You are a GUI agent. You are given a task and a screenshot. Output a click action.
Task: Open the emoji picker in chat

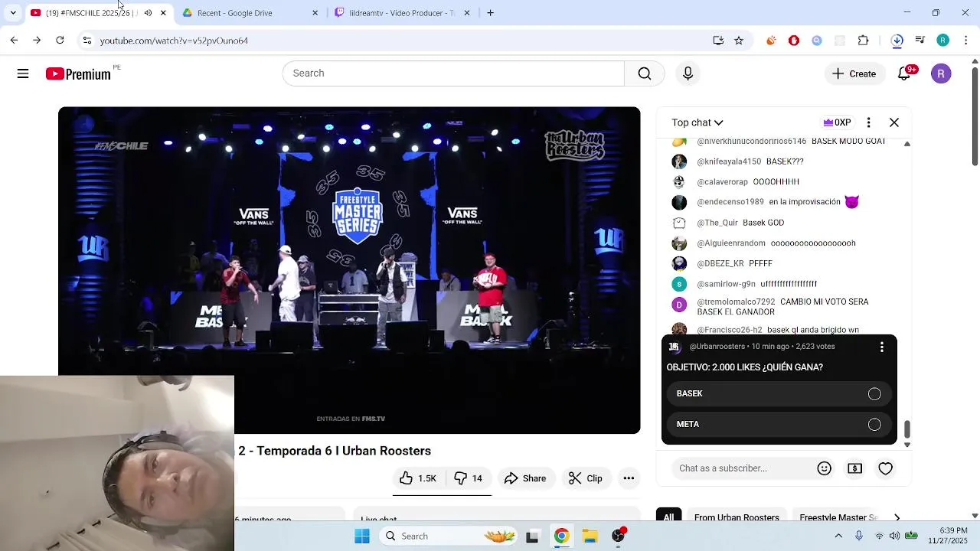pos(824,468)
